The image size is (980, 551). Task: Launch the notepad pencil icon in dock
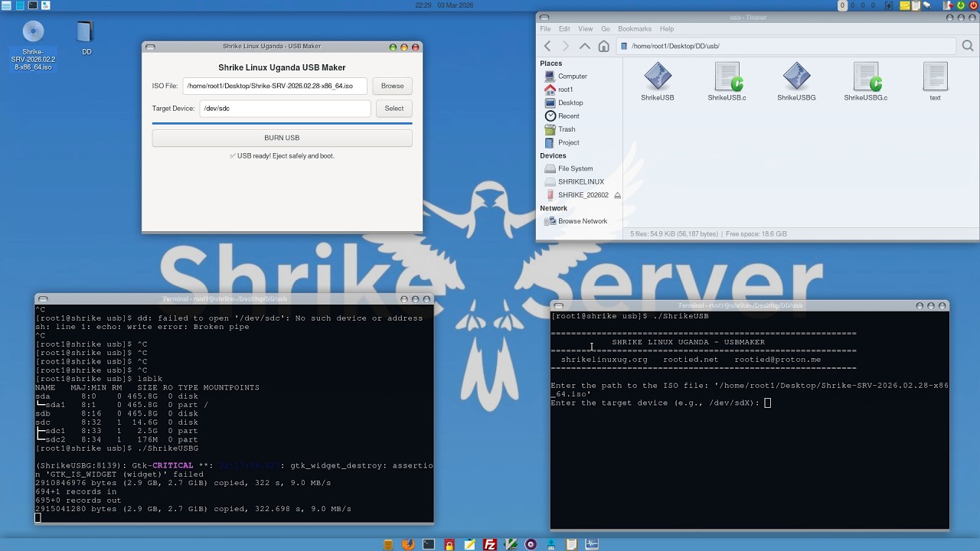click(469, 544)
